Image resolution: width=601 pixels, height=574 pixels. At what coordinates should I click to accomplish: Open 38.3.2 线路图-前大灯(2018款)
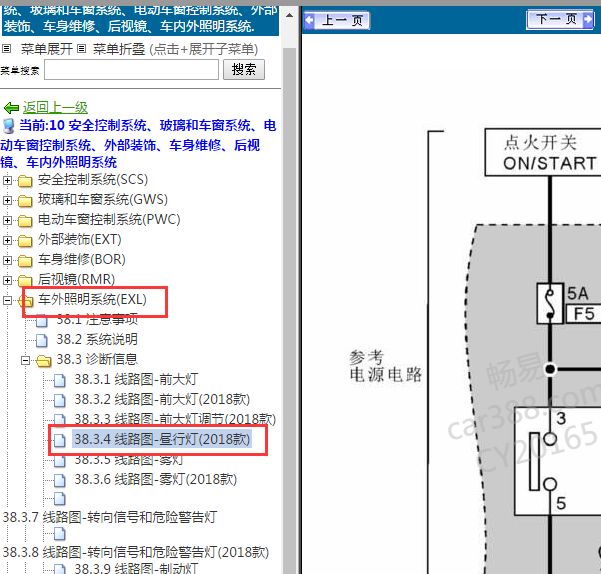[162, 399]
